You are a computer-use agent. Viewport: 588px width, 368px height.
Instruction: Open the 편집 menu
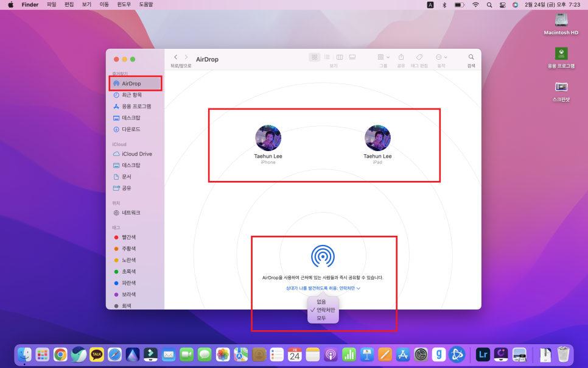69,4
